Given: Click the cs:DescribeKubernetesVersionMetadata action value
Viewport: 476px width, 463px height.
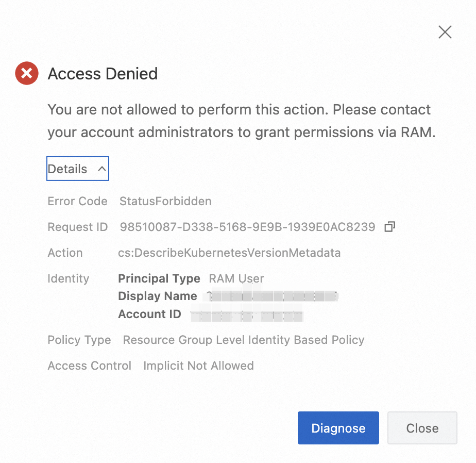Looking at the screenshot, I should coord(229,253).
